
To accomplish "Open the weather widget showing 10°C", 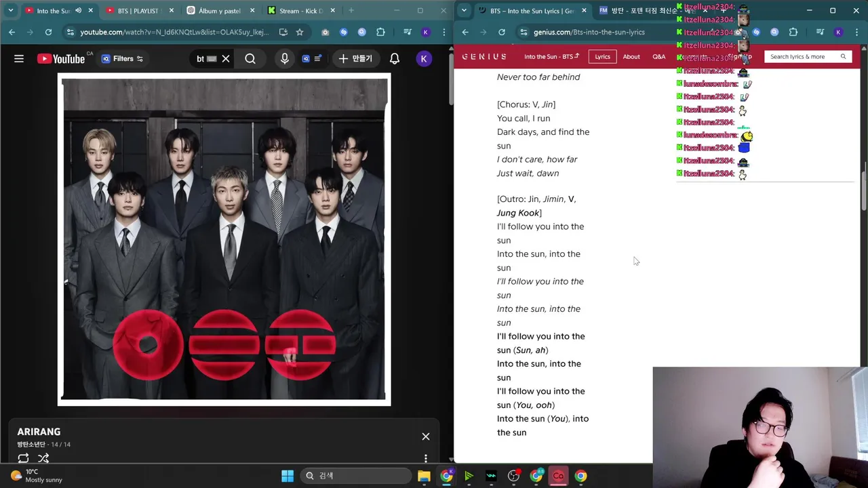I will [x=37, y=476].
